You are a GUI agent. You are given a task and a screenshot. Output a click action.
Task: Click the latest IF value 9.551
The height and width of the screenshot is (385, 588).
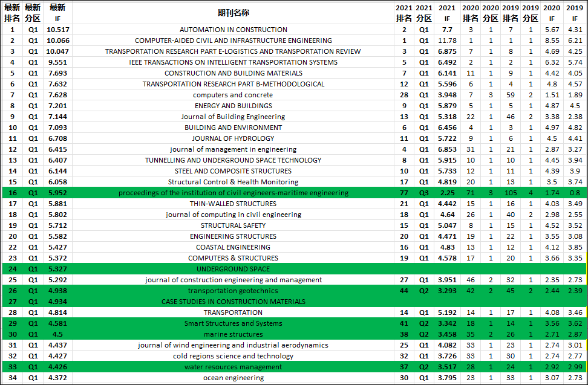[57, 62]
